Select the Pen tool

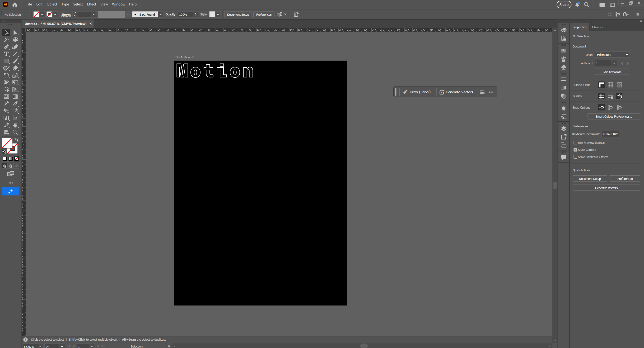6,47
